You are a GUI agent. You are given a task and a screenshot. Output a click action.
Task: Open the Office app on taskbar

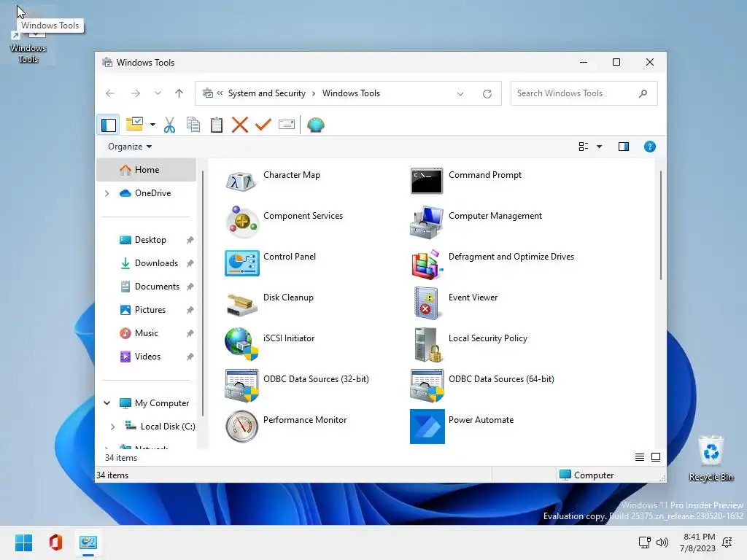pos(55,542)
